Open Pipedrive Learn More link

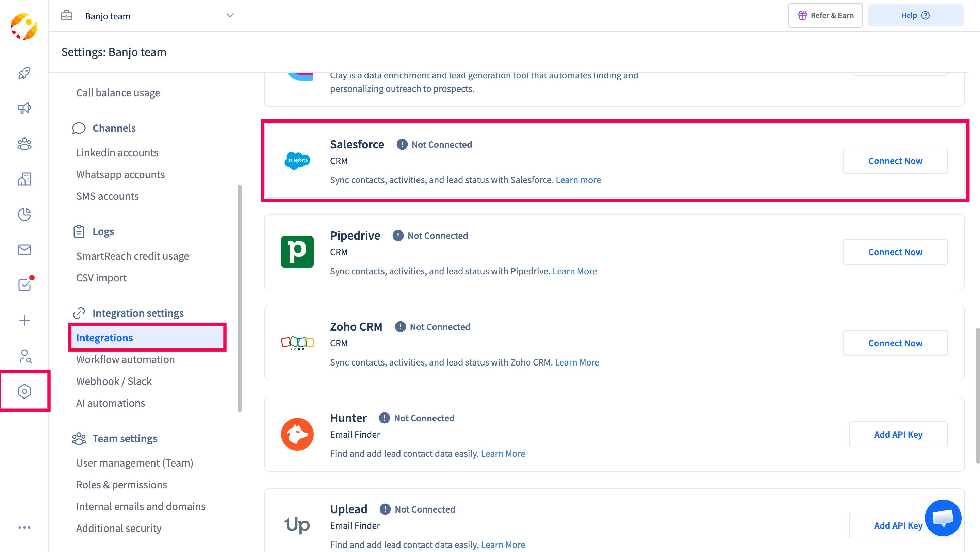click(574, 271)
